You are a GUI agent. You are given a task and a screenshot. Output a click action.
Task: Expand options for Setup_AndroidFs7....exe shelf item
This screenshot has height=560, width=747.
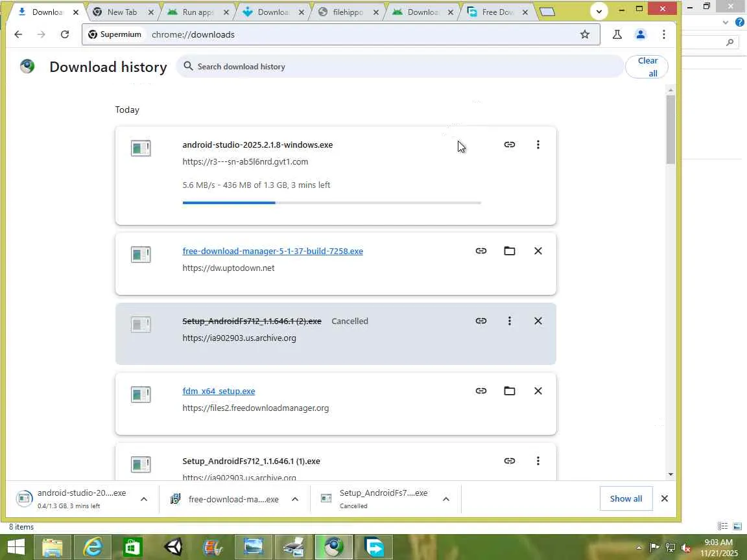coord(446,499)
